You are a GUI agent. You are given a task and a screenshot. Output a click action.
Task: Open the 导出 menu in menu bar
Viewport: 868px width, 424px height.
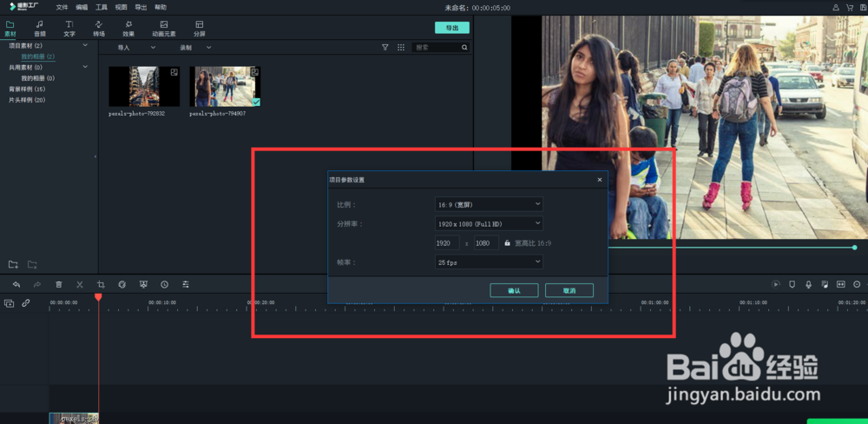[141, 8]
